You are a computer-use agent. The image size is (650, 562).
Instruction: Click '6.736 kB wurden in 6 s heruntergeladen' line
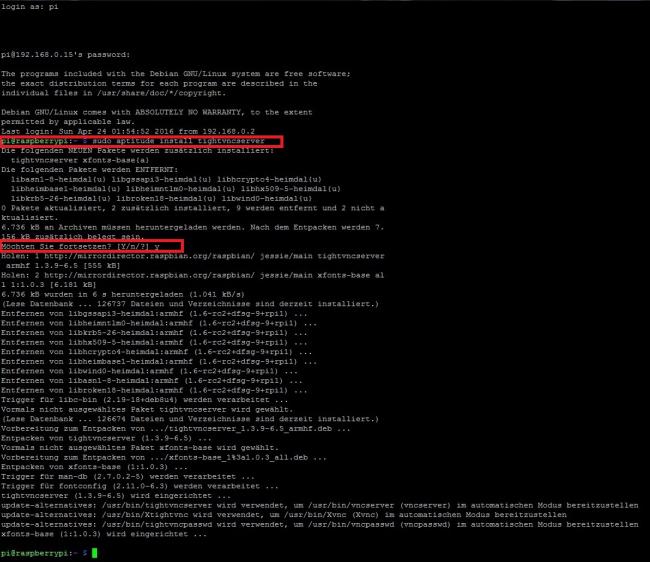123,294
